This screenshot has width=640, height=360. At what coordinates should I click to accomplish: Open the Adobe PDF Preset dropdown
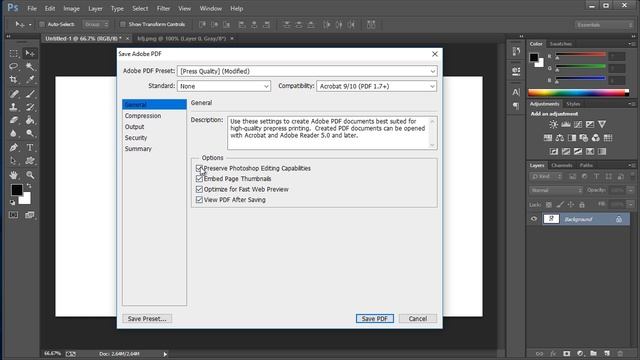307,71
